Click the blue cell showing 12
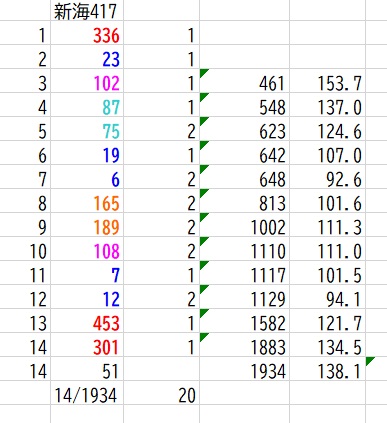This screenshot has height=423, width=387. click(87, 299)
